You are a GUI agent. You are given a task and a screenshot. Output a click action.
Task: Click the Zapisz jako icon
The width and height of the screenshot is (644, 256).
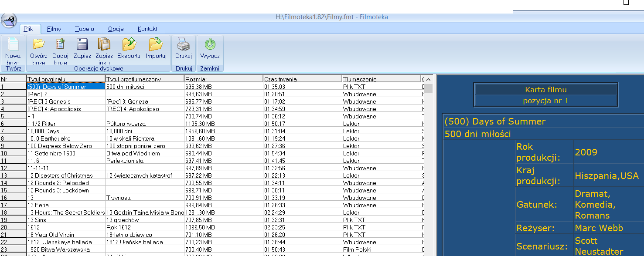[104, 44]
